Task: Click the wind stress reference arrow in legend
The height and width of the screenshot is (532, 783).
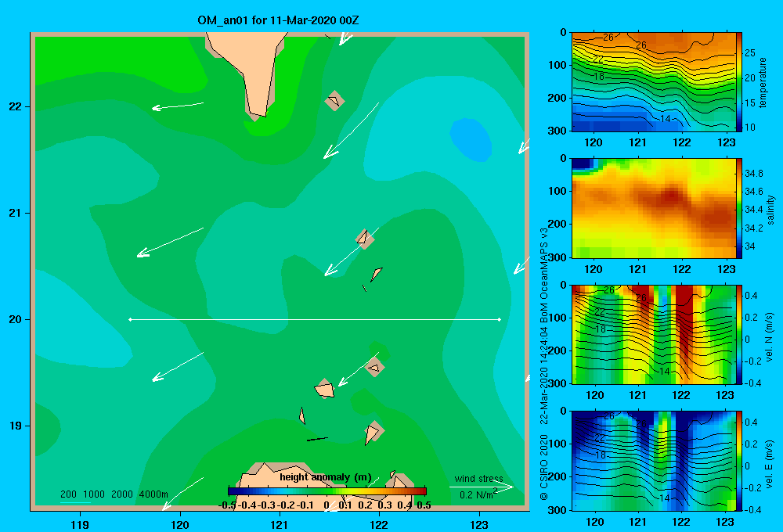Action: tap(482, 487)
